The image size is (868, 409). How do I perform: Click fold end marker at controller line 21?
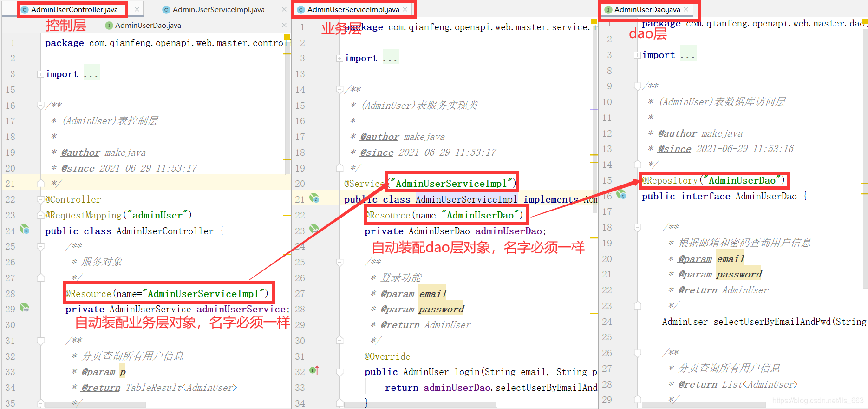(x=41, y=184)
